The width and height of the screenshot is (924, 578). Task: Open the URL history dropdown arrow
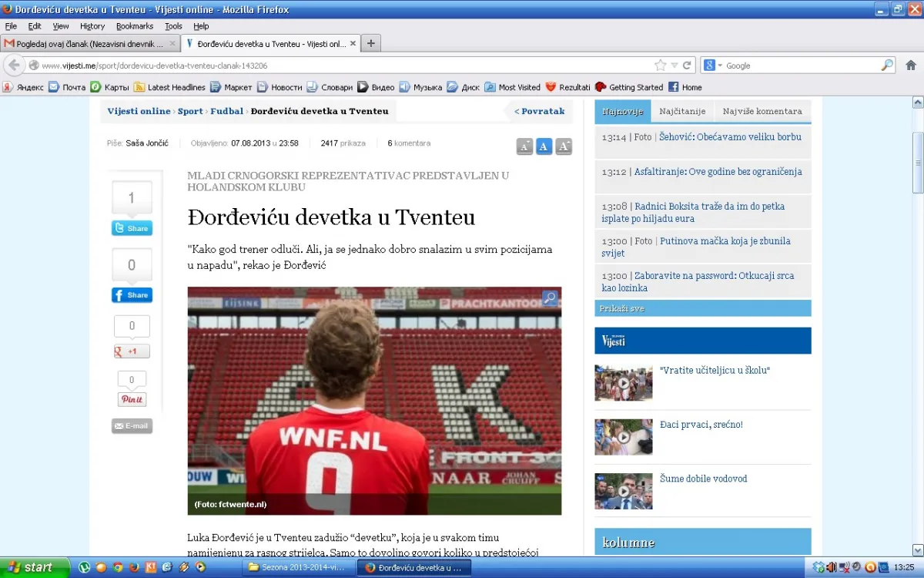tap(675, 66)
